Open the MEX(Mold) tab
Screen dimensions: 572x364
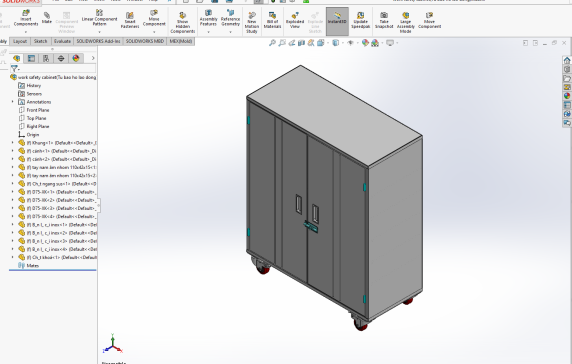[180, 41]
